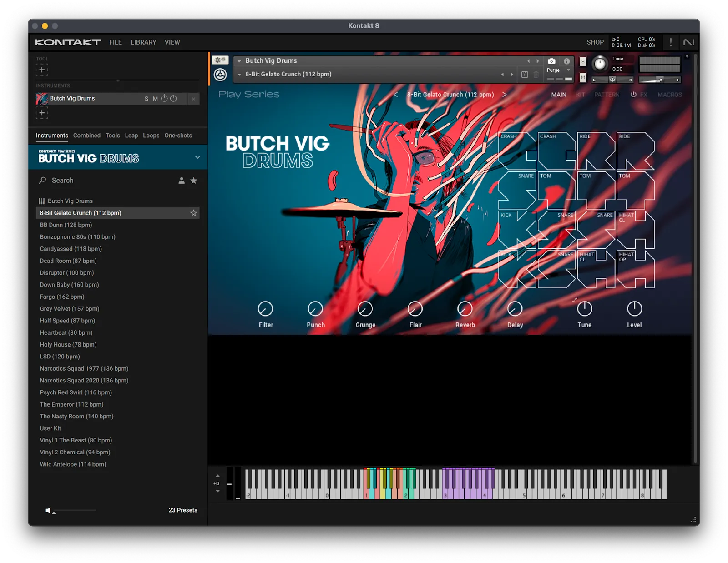Load the next snapshot in the header
The image size is (728, 563).
511,75
